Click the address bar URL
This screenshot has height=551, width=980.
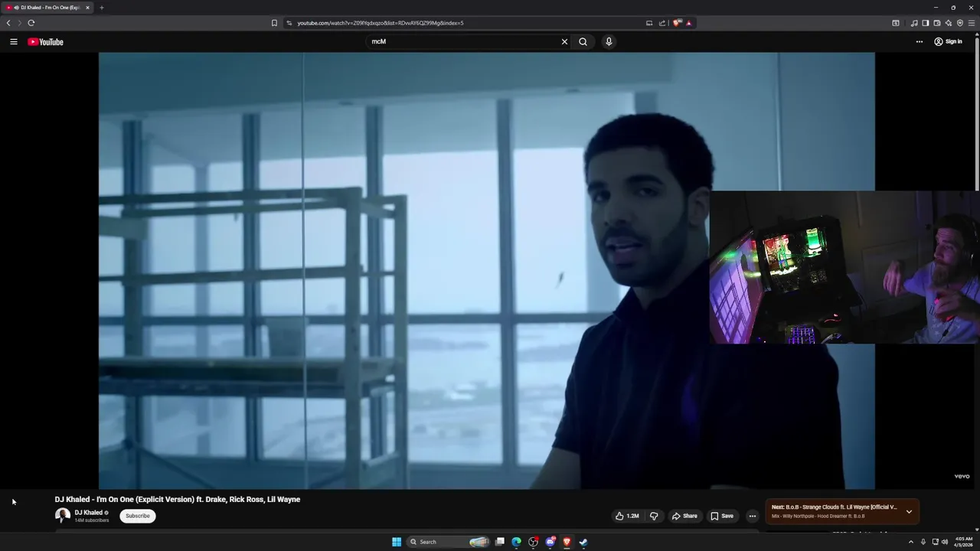click(x=381, y=23)
